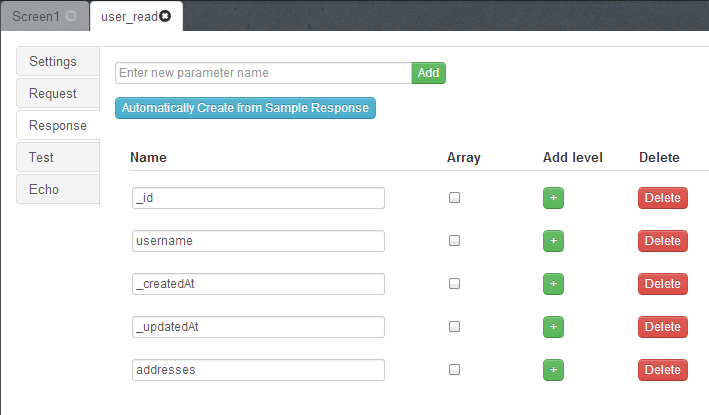Add nested level under _updatedAt
The image size is (709, 415).
[554, 327]
